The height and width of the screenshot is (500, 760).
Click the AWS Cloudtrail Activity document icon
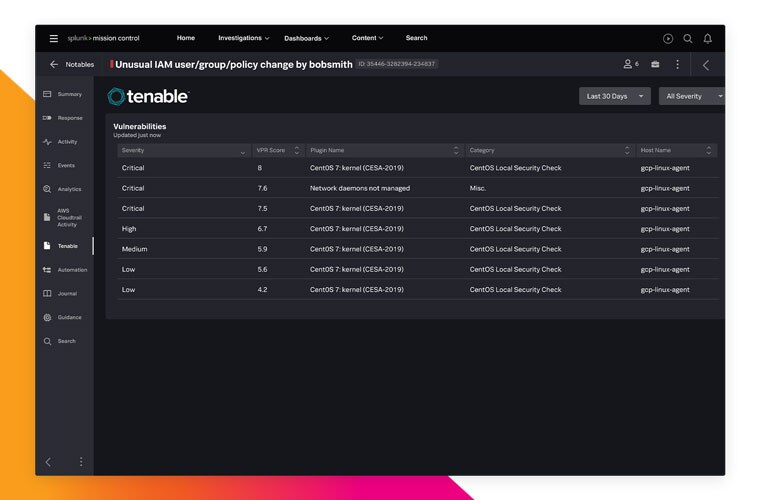(x=47, y=217)
